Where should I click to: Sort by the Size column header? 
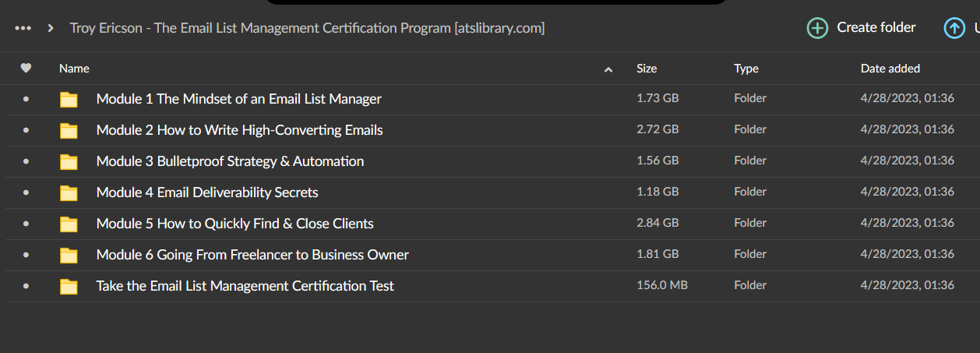[x=647, y=69]
